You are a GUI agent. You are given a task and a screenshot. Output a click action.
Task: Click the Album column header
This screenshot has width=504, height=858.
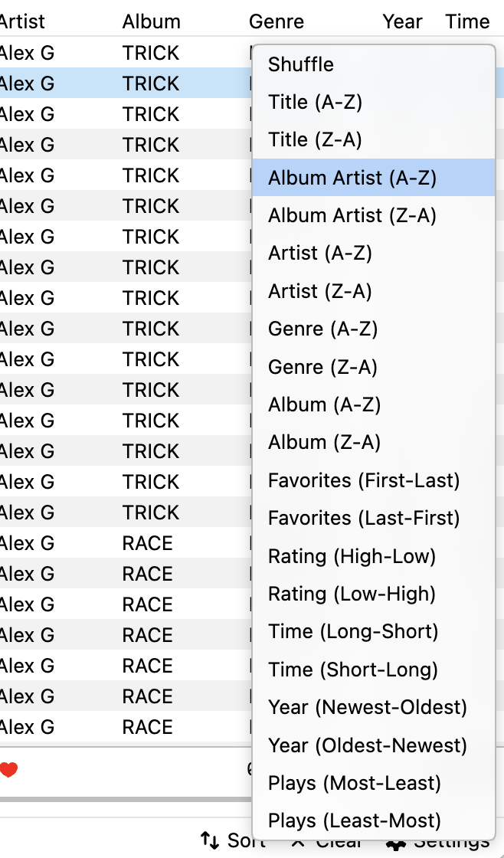tap(151, 21)
